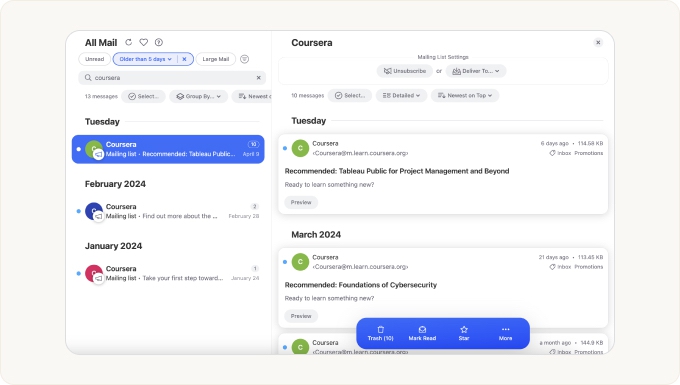Click Preview on the Tableau Public email
This screenshot has height=385, width=680.
301,202
